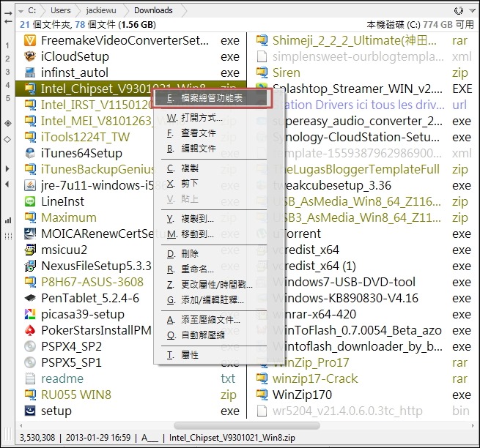Click the picasa39-setup colorful icon
The height and width of the screenshot is (448, 480).
(30, 314)
